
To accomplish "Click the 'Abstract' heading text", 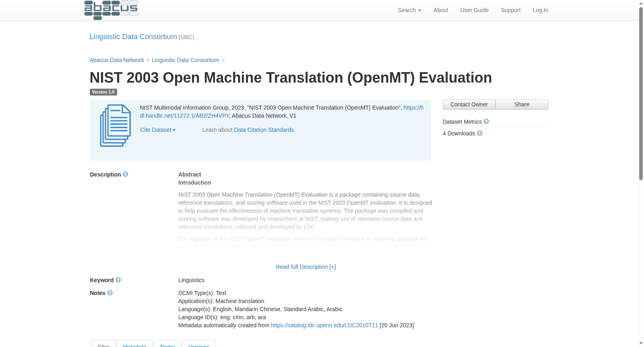I will pos(190,175).
